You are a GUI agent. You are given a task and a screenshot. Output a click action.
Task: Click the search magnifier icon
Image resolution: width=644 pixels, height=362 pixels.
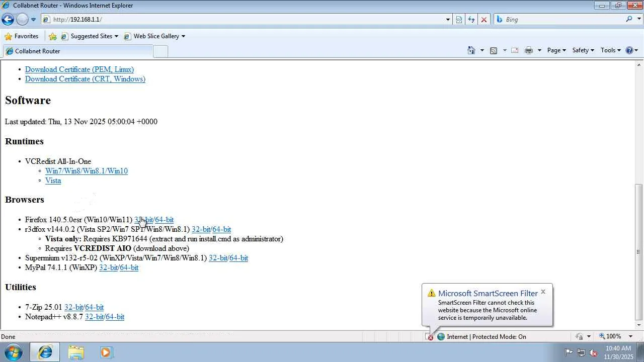click(x=629, y=19)
